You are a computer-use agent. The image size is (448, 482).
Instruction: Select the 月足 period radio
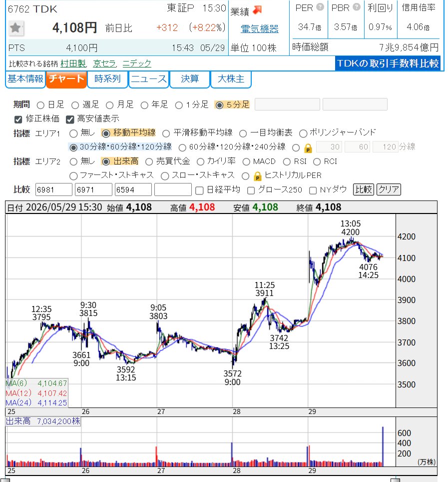point(109,105)
